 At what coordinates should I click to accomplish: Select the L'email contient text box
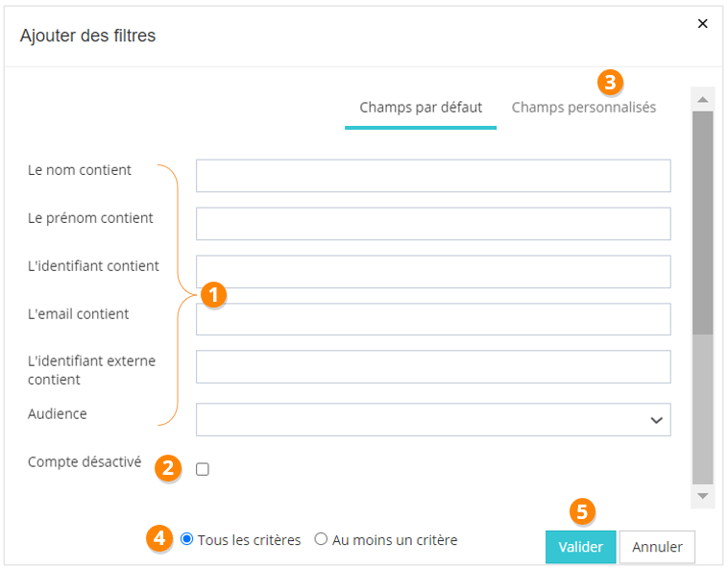pos(433,320)
